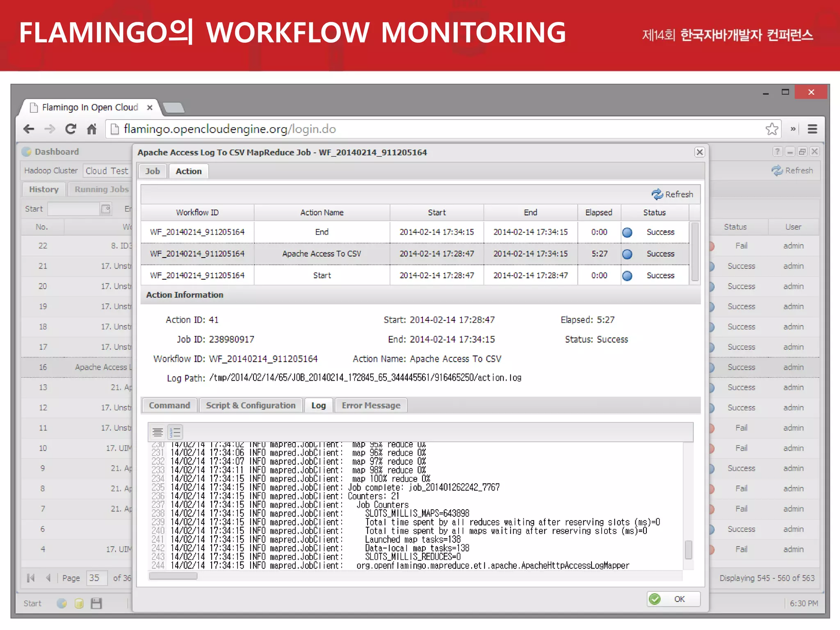The image size is (840, 630).
Task: Select the Start action row
Action: click(x=415, y=276)
